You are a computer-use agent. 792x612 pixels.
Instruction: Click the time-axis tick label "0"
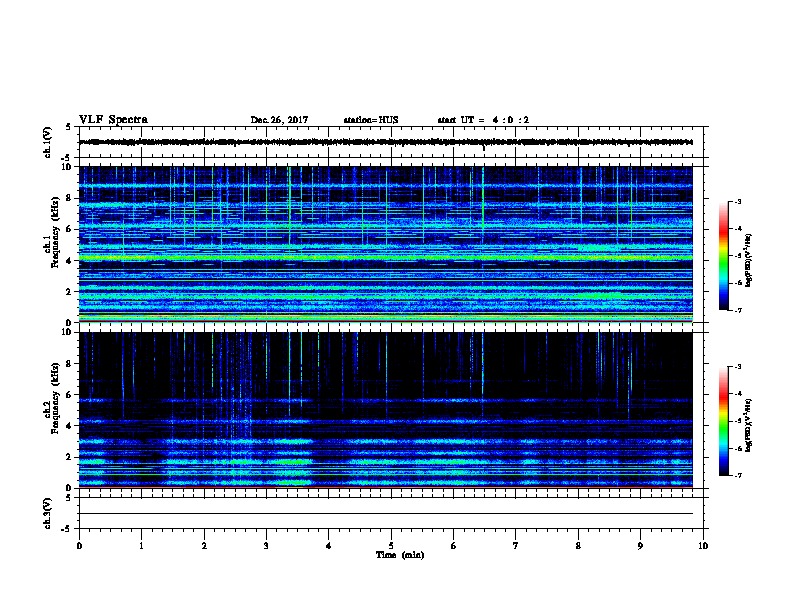79,546
